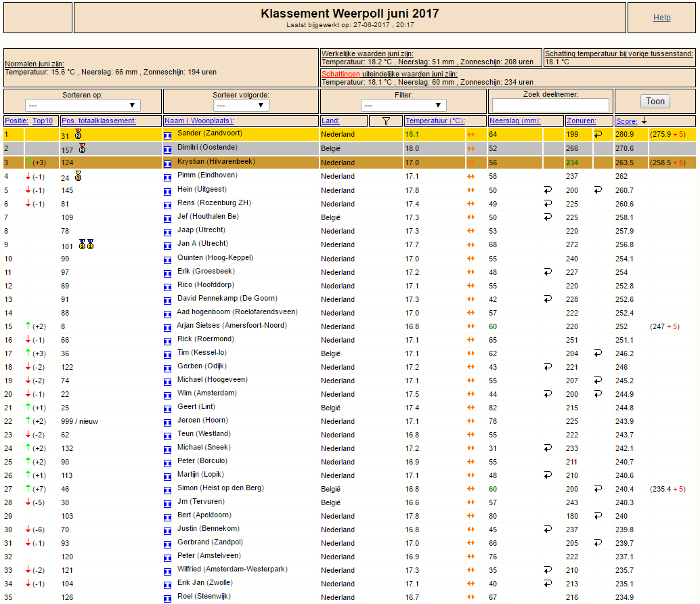Click the blue icon beside Roel (Steenwijk)
The image size is (700, 604).
167,599
